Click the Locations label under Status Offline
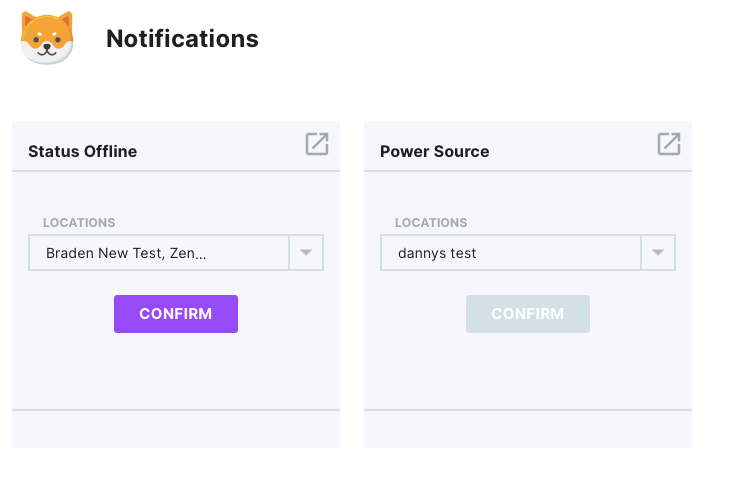Screen dimensions: 732x479 (79, 223)
